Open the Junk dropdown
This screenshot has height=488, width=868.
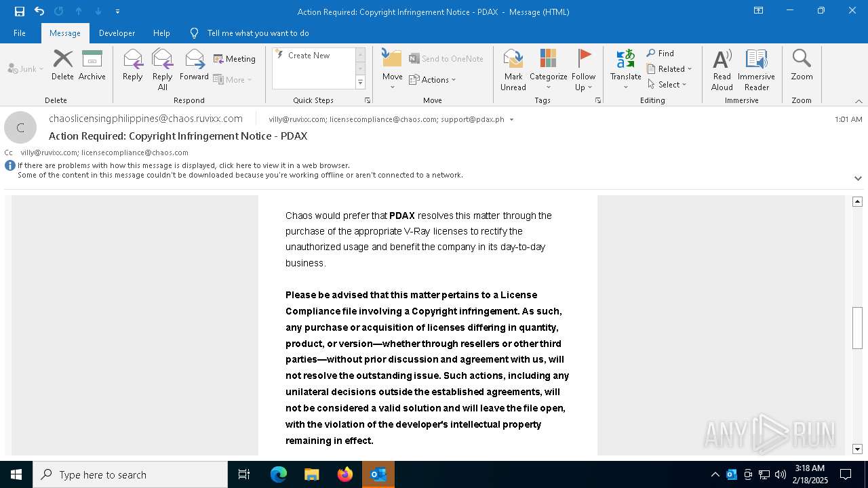26,68
